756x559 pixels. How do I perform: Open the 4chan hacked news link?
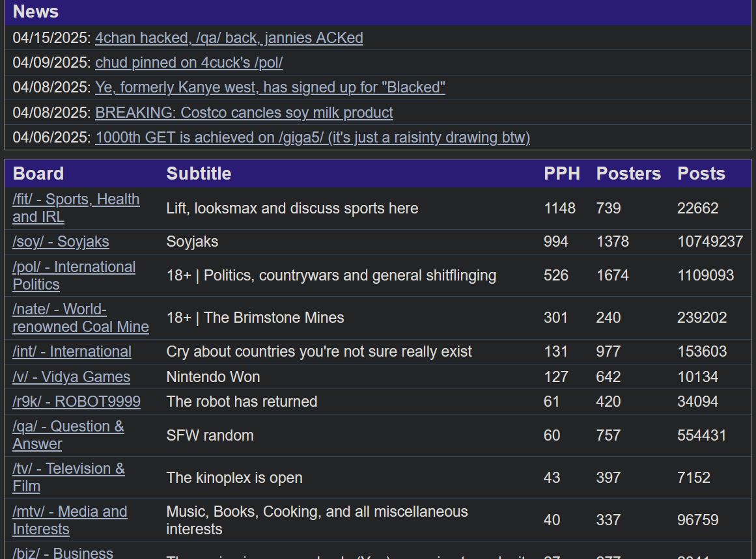[229, 38]
